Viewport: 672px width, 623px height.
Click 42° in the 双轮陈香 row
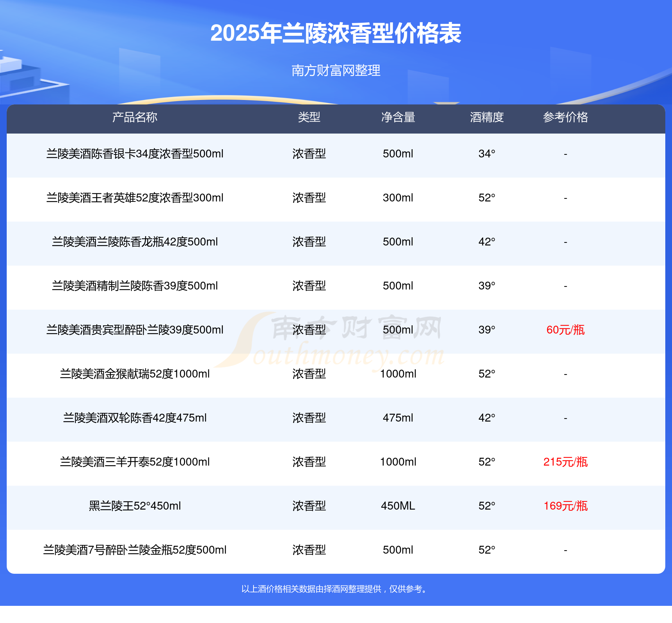click(x=487, y=418)
